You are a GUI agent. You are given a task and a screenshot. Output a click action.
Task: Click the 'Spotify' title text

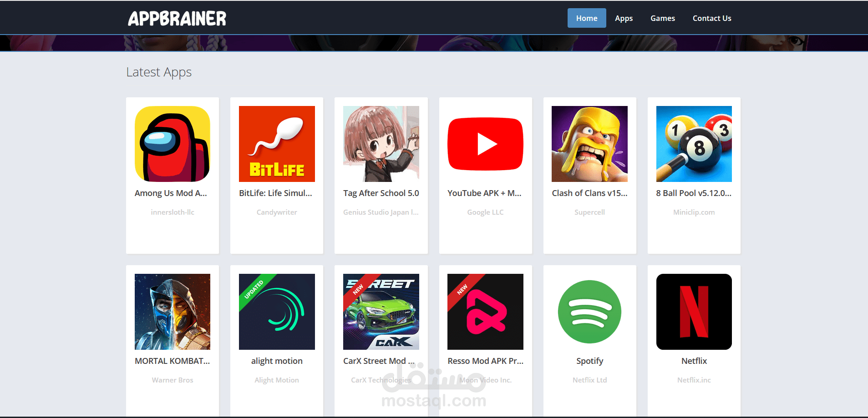(x=589, y=361)
